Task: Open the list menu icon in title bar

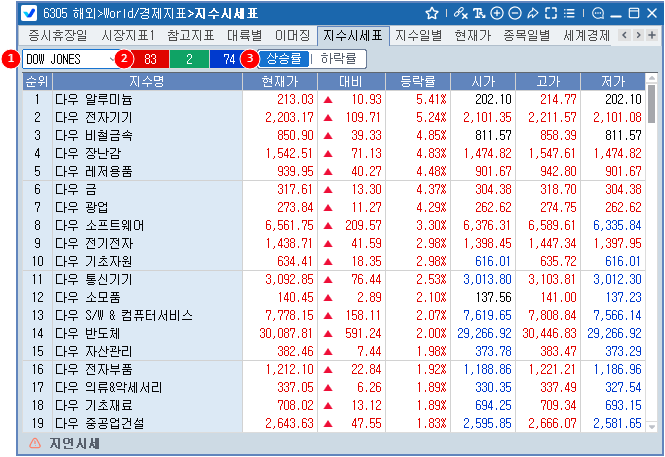Action: tap(569, 13)
